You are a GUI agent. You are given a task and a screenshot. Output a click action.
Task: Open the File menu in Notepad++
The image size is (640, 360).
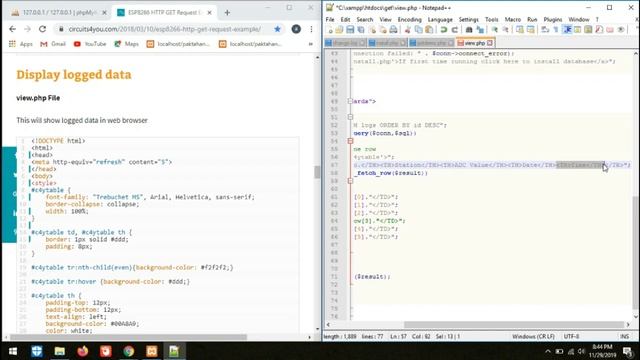coord(330,19)
